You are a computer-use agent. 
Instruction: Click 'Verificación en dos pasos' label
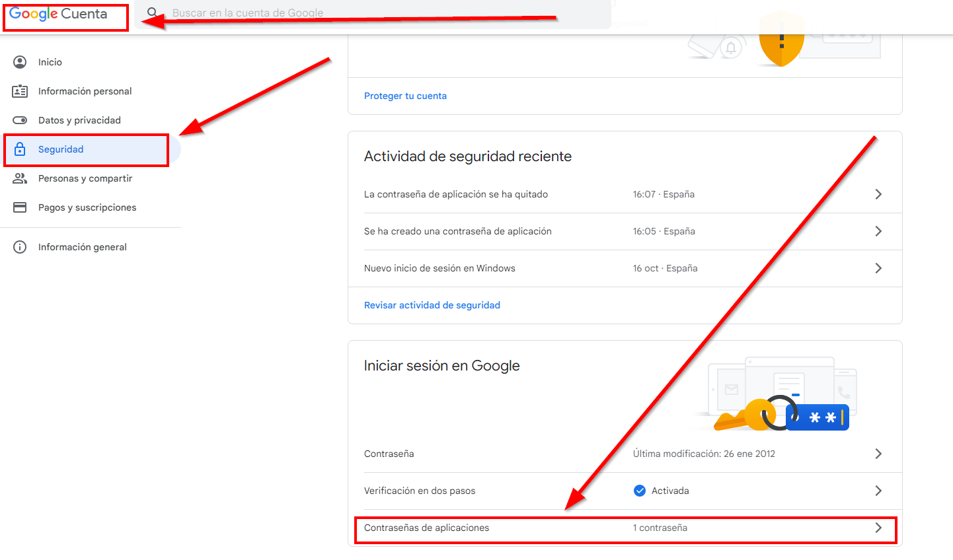click(420, 491)
